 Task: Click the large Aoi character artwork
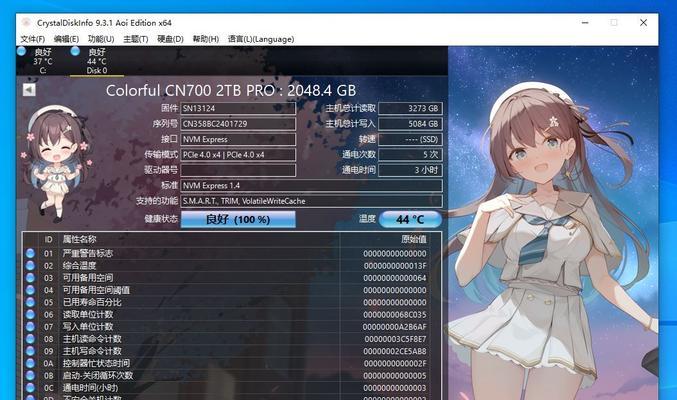tap(553, 223)
